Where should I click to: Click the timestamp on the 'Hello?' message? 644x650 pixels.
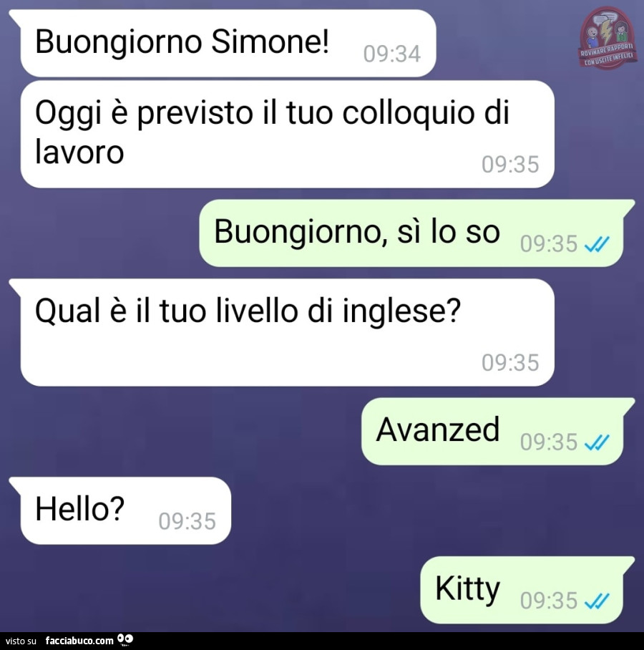tap(187, 521)
